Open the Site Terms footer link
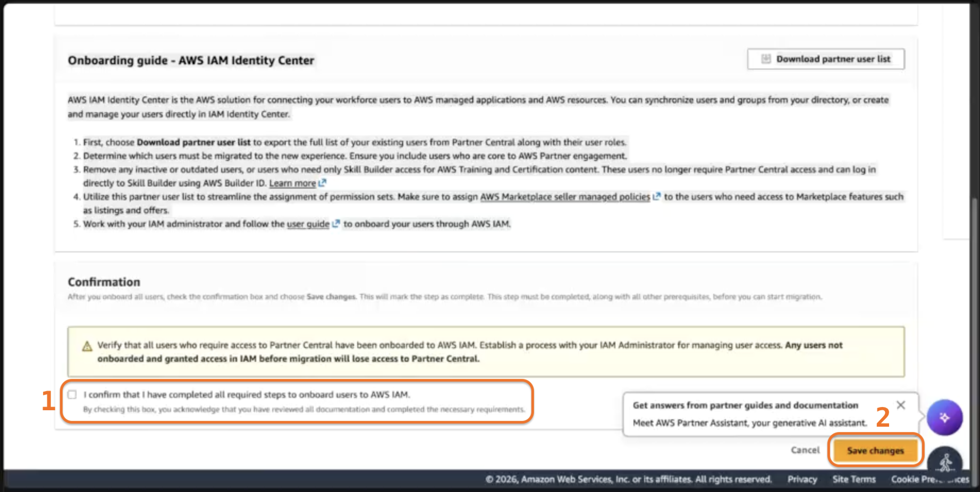Screen dimensions: 980x492 (x=854, y=479)
